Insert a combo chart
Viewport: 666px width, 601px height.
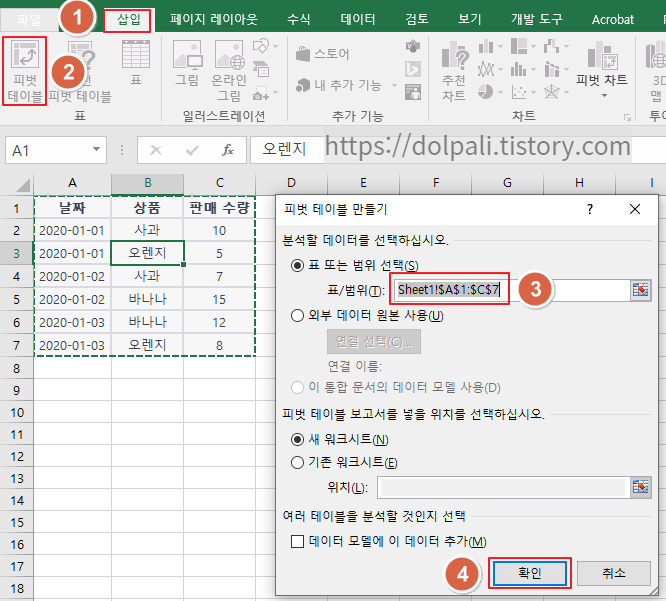pyautogui.click(x=551, y=69)
